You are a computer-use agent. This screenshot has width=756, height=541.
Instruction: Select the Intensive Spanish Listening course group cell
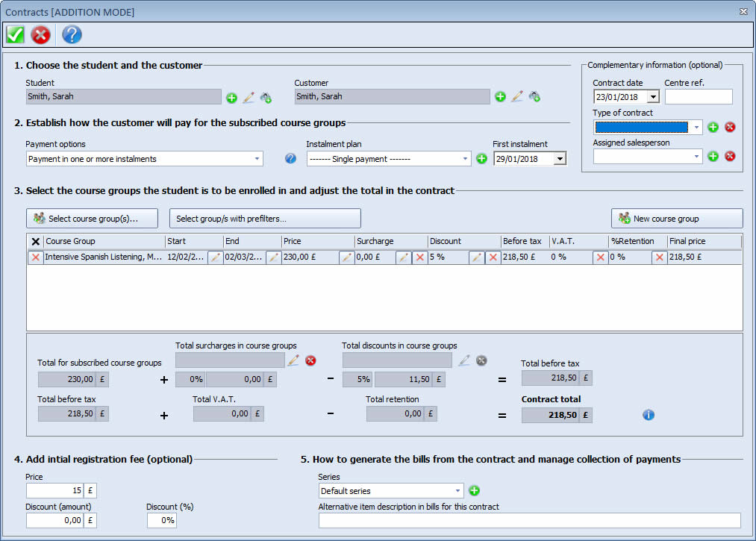click(x=104, y=257)
